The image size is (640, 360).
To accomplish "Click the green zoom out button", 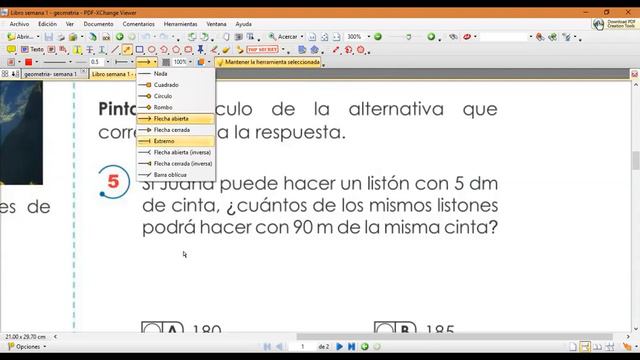I will tap(378, 37).
